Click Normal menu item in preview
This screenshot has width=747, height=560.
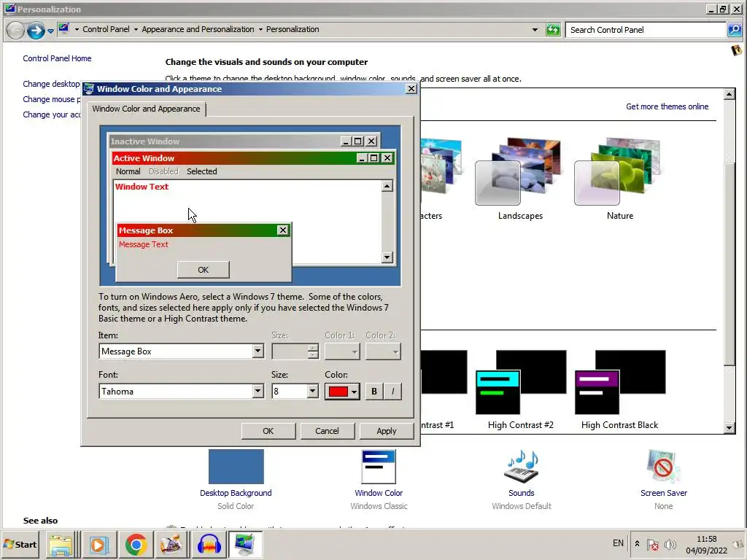coord(128,171)
